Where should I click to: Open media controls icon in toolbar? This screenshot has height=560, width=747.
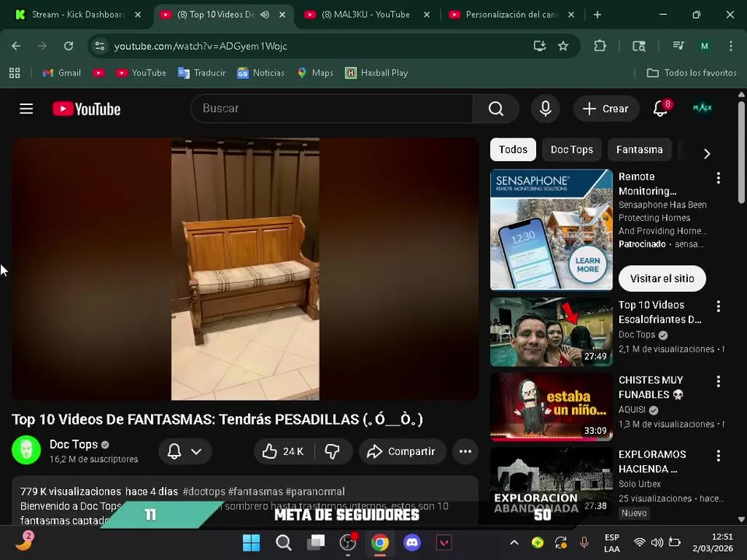point(679,46)
